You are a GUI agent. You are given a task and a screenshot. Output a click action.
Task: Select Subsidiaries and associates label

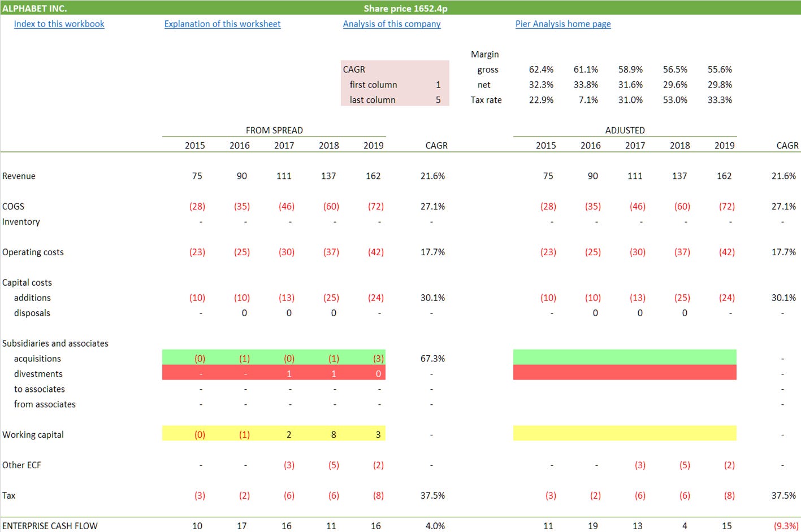55,343
